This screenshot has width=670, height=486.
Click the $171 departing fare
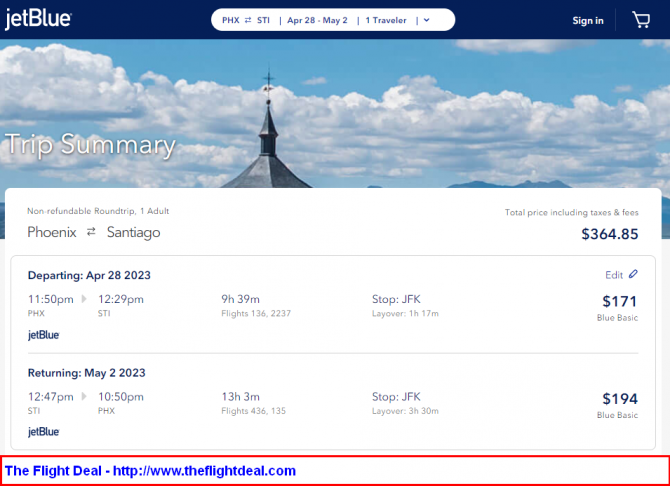[x=620, y=301]
